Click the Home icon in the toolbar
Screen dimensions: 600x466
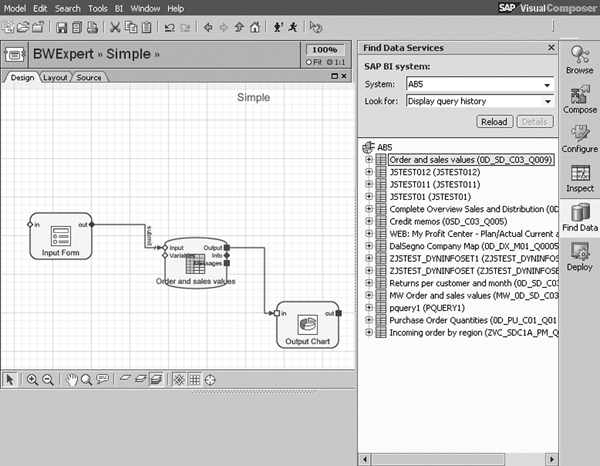256,26
